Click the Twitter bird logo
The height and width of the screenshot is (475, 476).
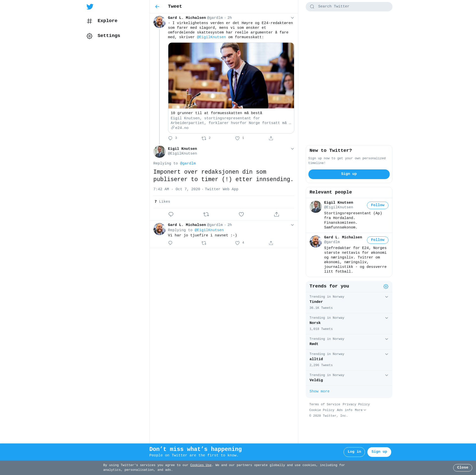[x=90, y=7]
